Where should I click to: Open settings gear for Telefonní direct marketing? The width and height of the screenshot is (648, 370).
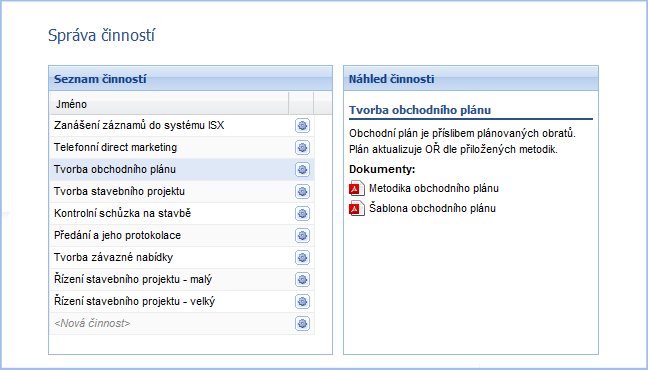click(302, 148)
